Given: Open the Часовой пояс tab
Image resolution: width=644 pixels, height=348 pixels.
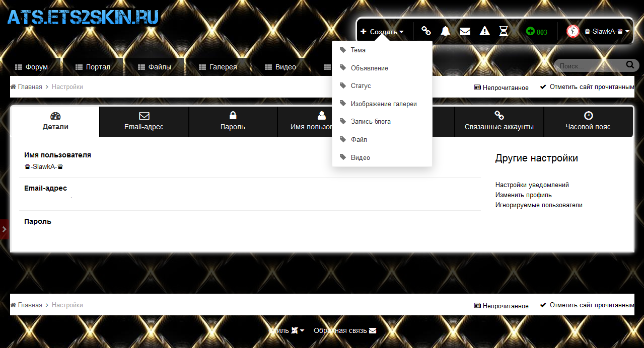Looking at the screenshot, I should click(588, 122).
